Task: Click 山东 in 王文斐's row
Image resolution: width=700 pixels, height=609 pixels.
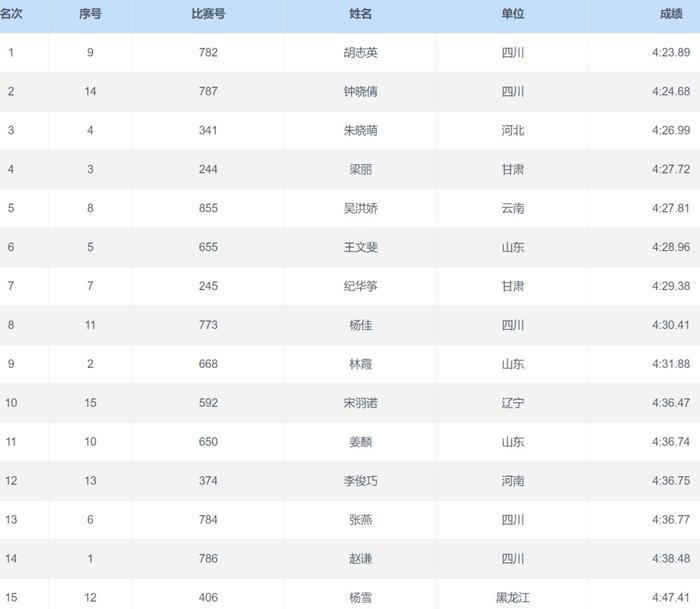Action: pyautogui.click(x=512, y=247)
